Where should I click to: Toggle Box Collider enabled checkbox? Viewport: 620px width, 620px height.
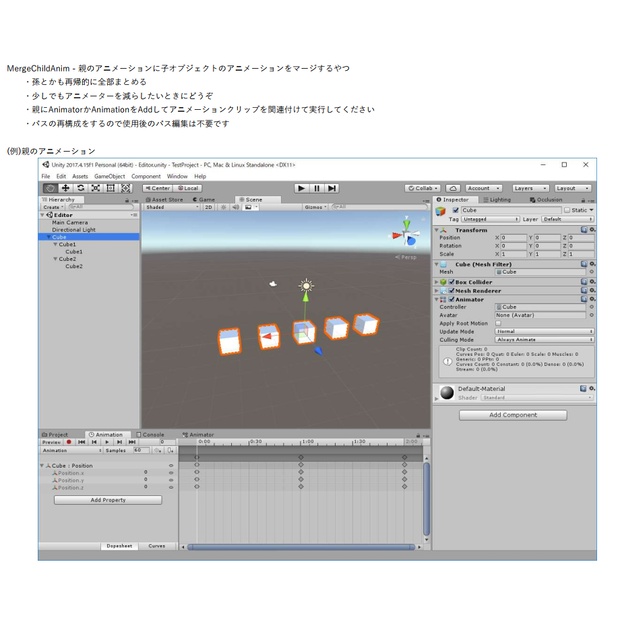[x=452, y=282]
